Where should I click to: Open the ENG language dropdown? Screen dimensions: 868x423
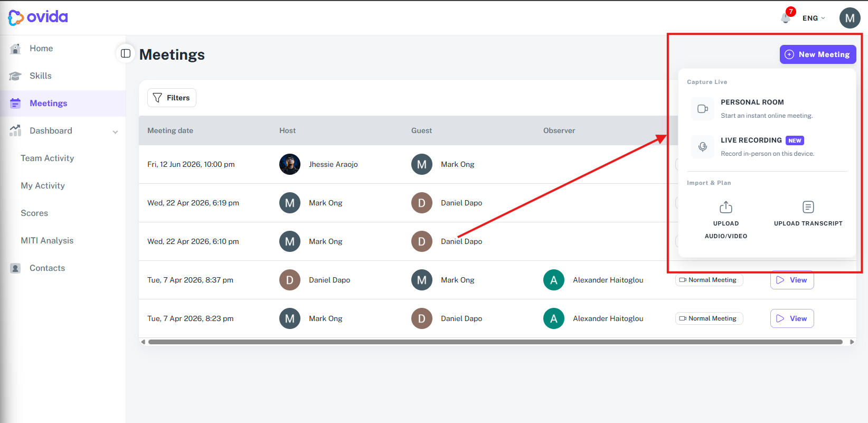coord(814,18)
